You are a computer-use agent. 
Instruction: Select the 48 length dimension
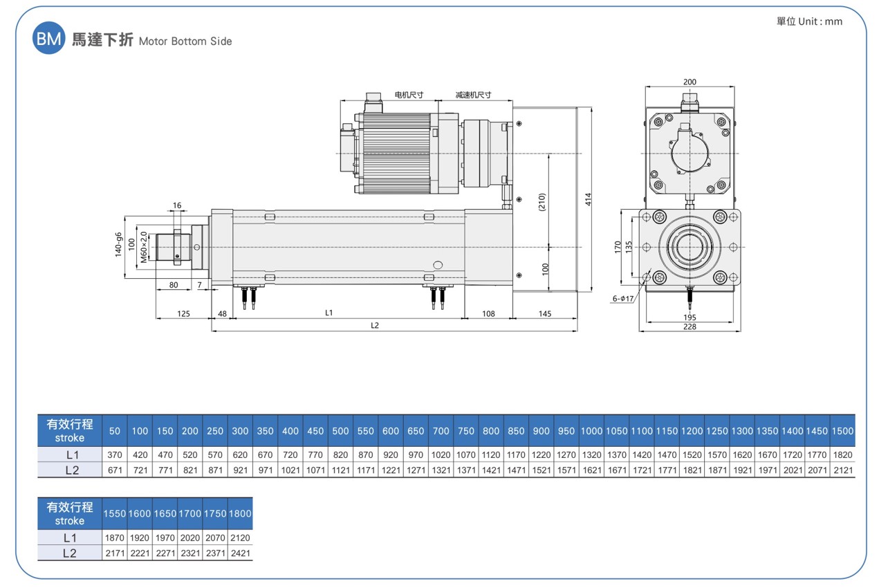[x=222, y=313]
